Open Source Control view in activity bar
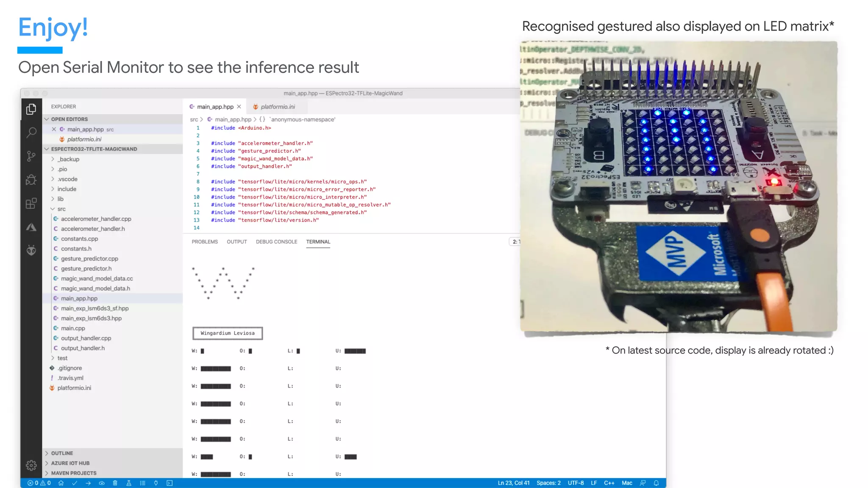The image size is (868, 488). pyautogui.click(x=31, y=156)
